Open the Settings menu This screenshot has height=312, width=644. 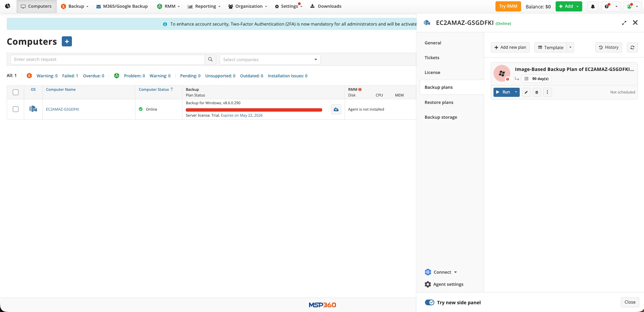[289, 6]
